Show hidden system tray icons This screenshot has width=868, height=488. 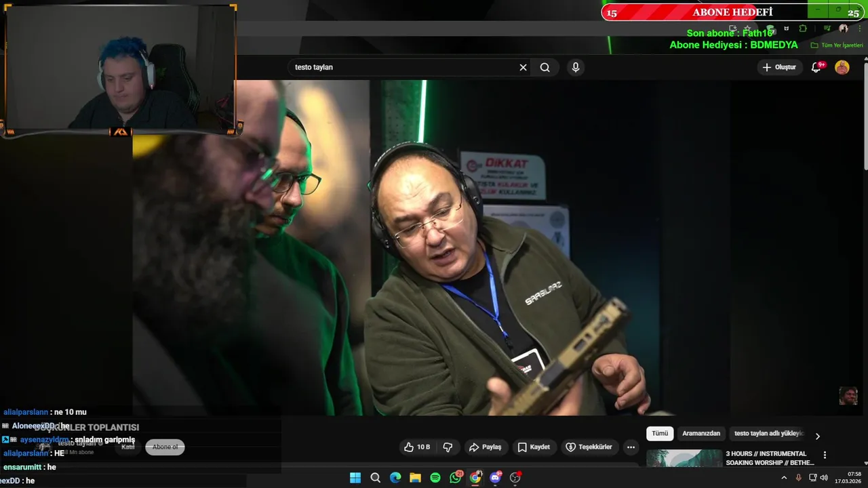784,478
